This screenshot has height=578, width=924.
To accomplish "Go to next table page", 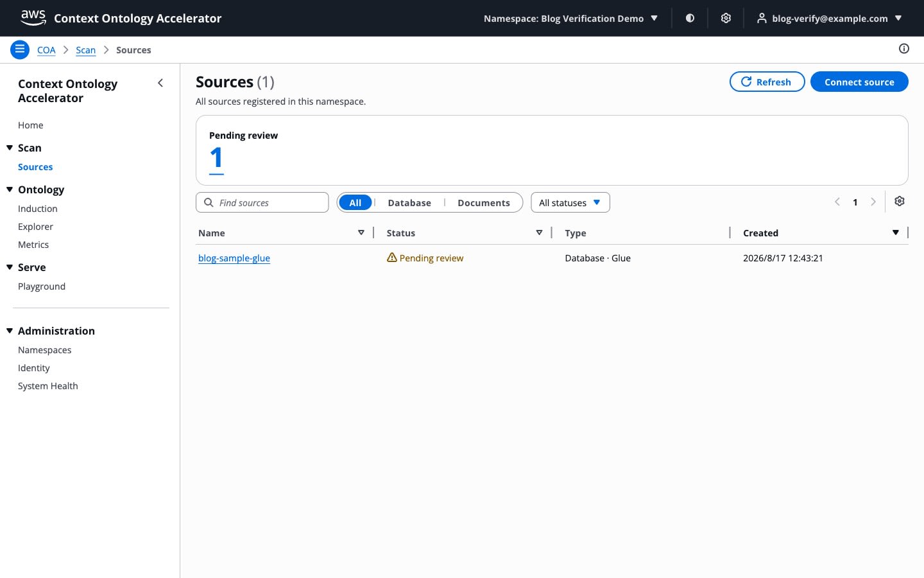I will (x=873, y=202).
